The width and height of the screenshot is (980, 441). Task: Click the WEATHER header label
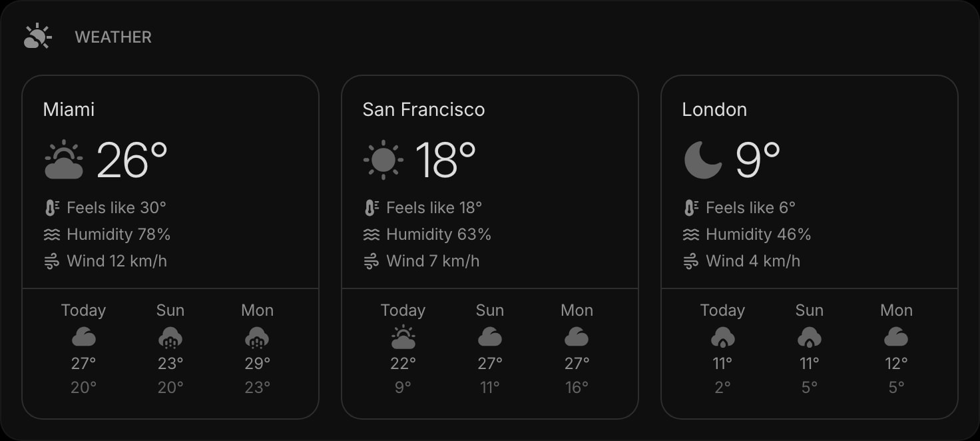113,37
